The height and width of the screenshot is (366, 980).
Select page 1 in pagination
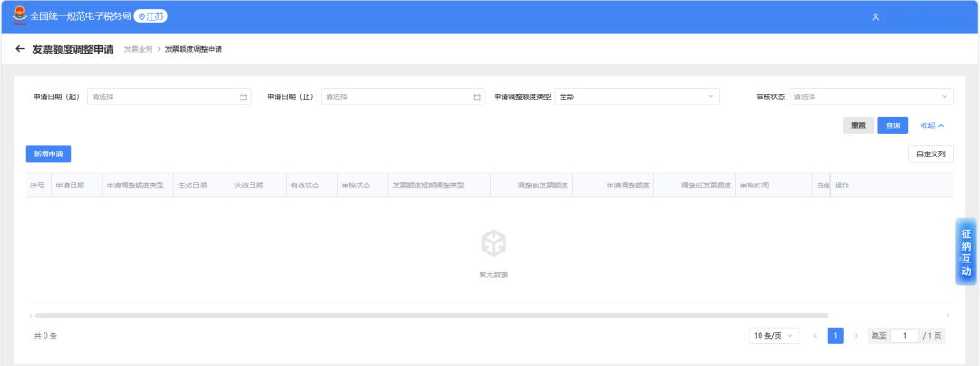click(836, 336)
